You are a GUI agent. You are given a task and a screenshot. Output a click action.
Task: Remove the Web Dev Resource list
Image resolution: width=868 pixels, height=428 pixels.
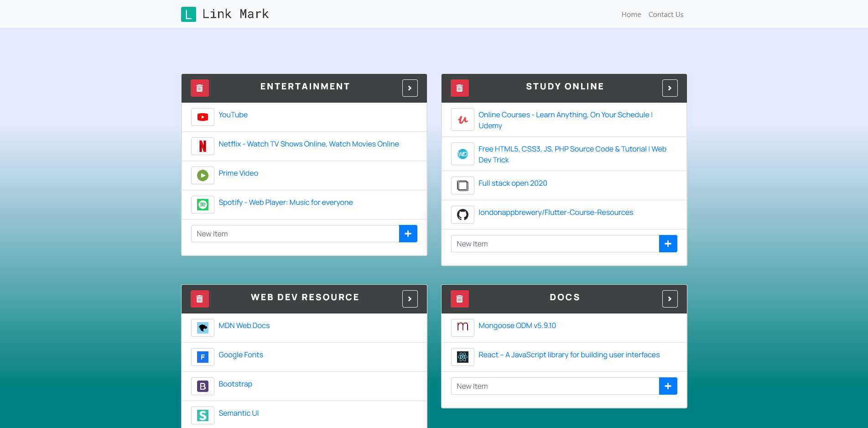pyautogui.click(x=200, y=299)
